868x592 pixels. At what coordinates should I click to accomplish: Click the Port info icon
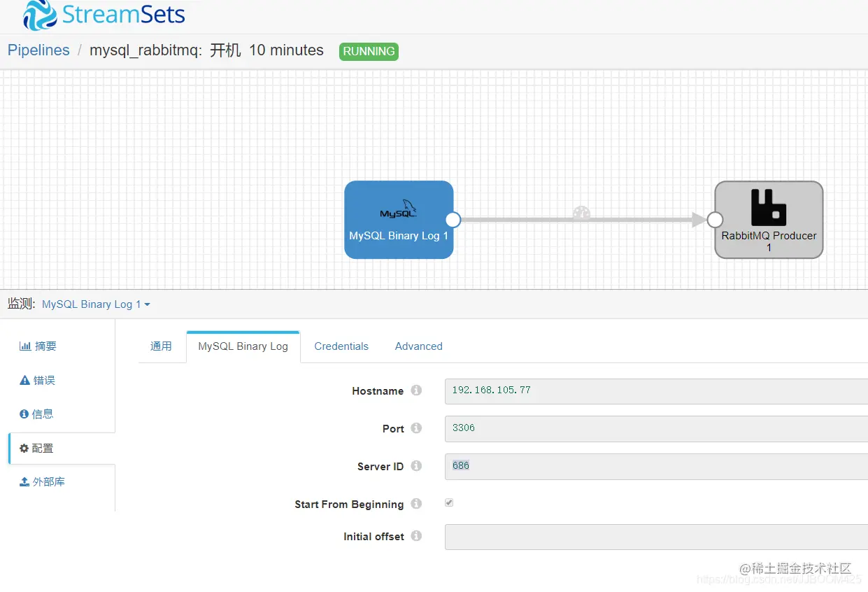(x=416, y=428)
